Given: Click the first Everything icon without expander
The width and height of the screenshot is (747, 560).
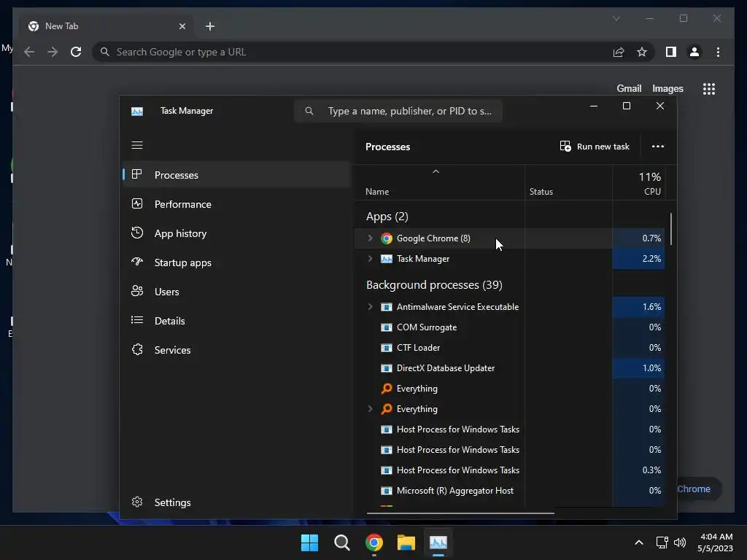Looking at the screenshot, I should (387, 389).
